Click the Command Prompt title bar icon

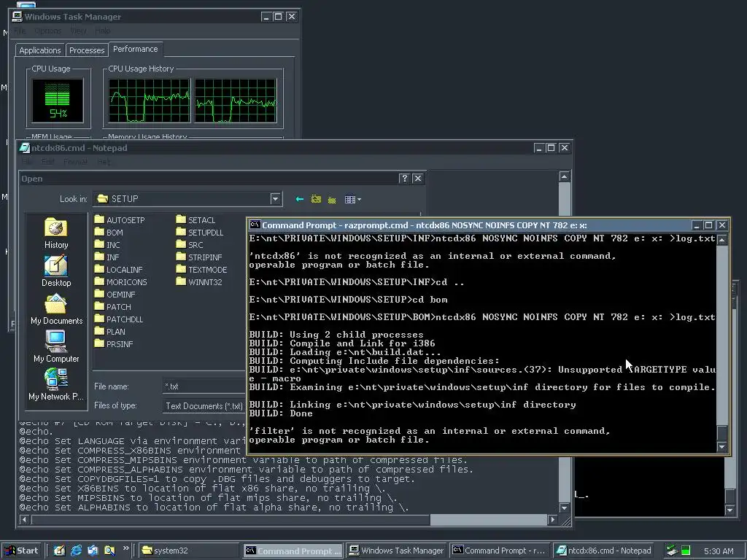point(255,225)
